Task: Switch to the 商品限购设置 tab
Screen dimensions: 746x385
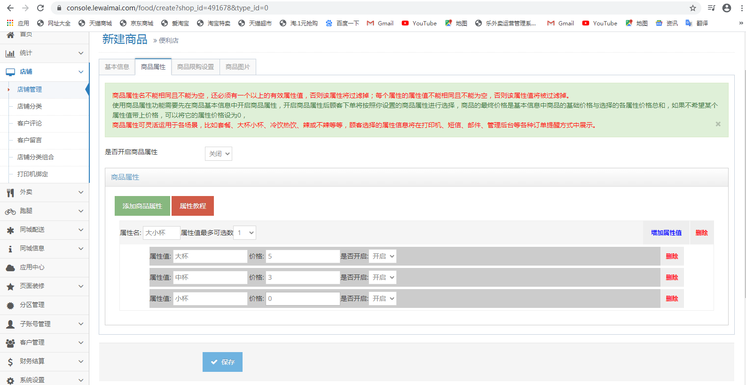Action: pos(196,67)
